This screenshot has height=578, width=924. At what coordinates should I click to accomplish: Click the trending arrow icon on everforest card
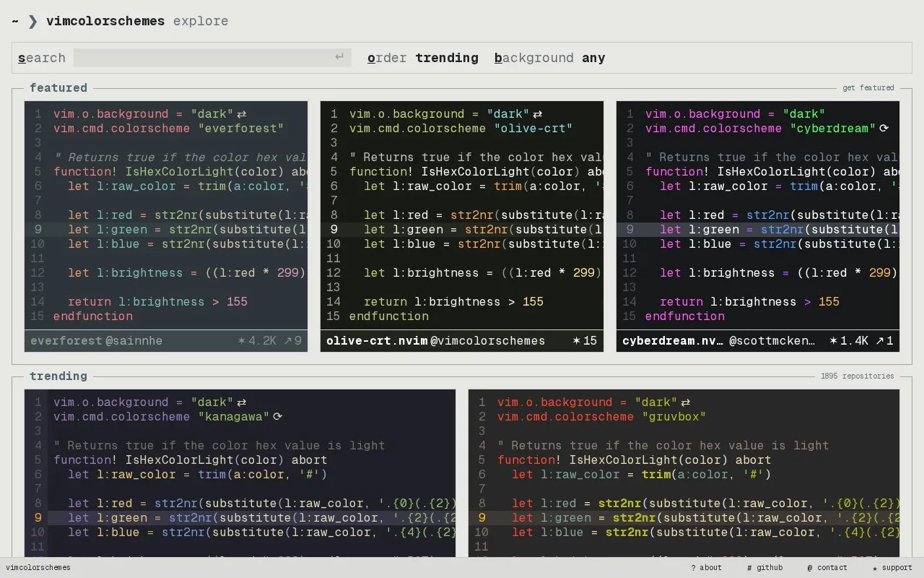(287, 340)
